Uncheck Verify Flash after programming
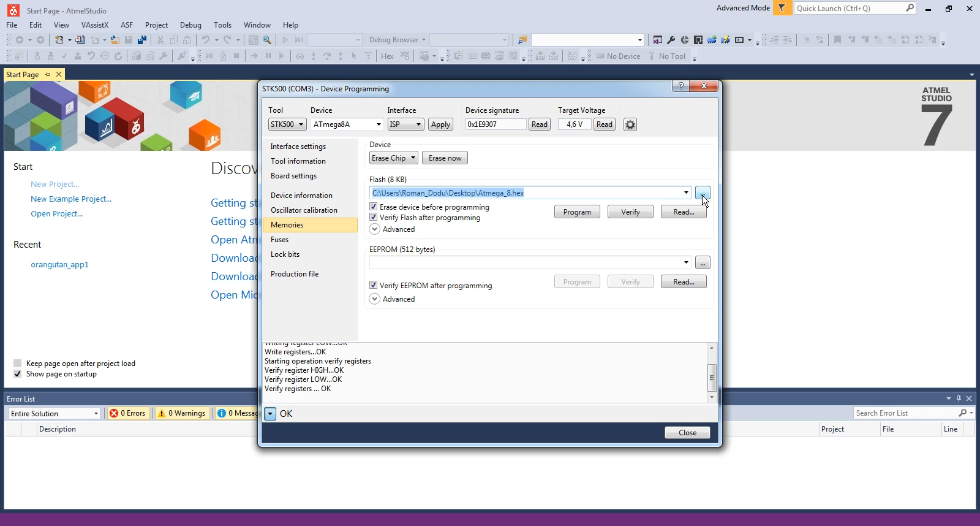 click(x=374, y=218)
